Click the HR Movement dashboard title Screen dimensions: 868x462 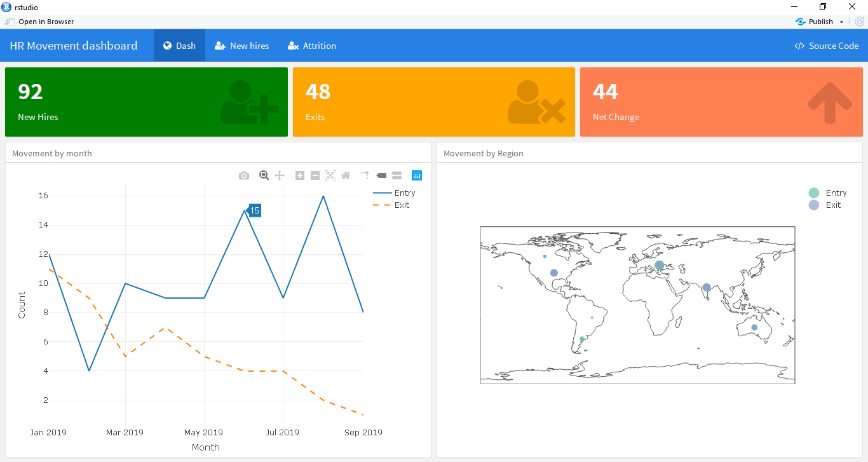coord(74,46)
